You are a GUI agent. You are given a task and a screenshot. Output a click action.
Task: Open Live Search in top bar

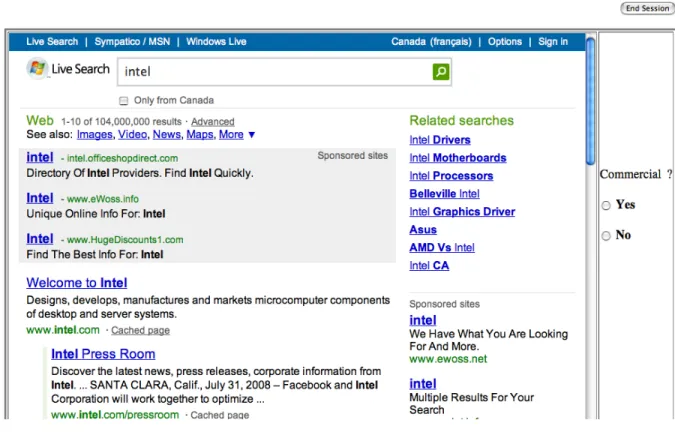coord(52,42)
